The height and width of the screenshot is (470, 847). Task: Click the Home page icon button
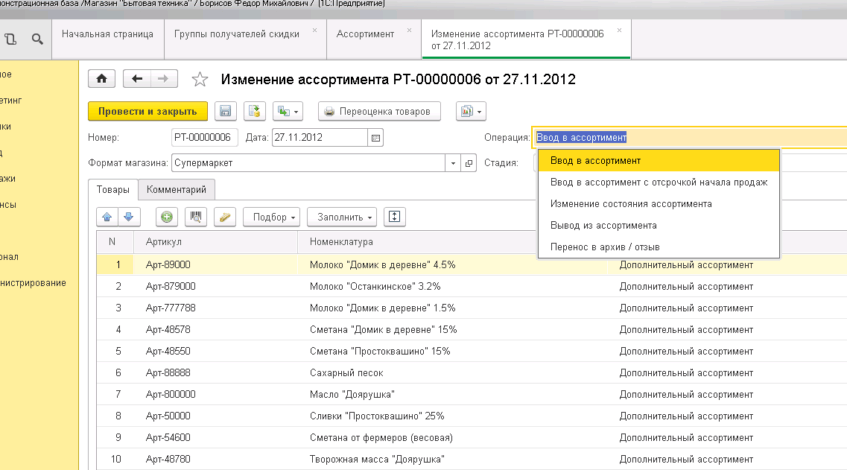tap(101, 79)
